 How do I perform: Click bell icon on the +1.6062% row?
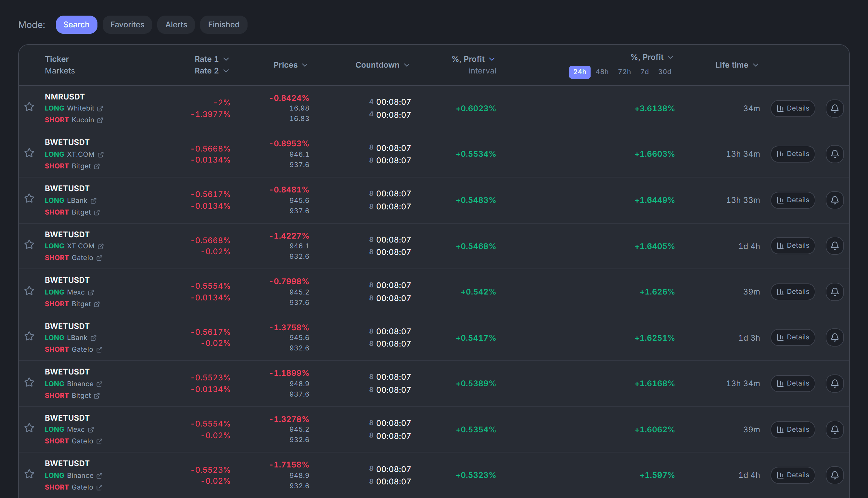[835, 430]
